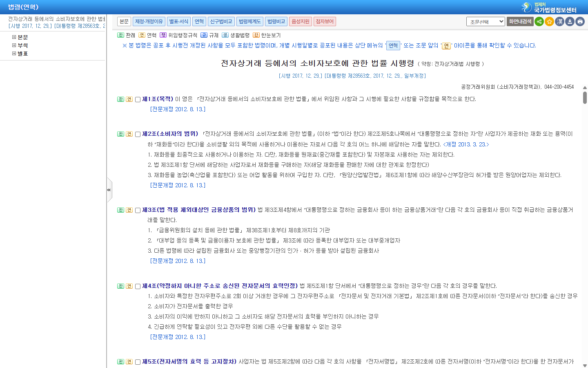Open the 연혁 tab in toolbar
The width and height of the screenshot is (588, 368).
[199, 21]
